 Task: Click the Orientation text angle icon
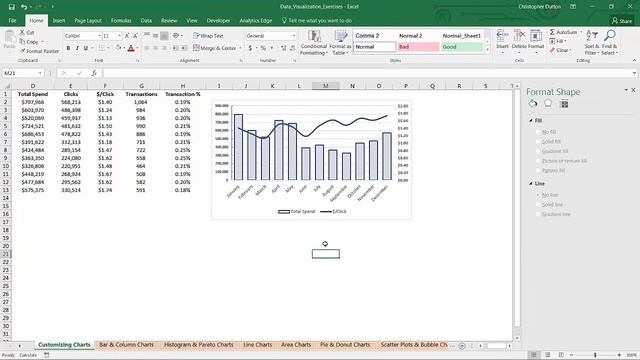(x=176, y=36)
